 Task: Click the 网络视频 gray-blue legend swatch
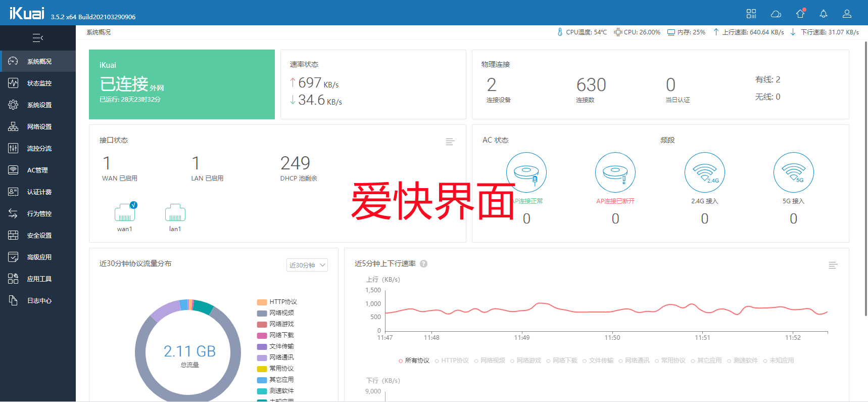point(262,313)
